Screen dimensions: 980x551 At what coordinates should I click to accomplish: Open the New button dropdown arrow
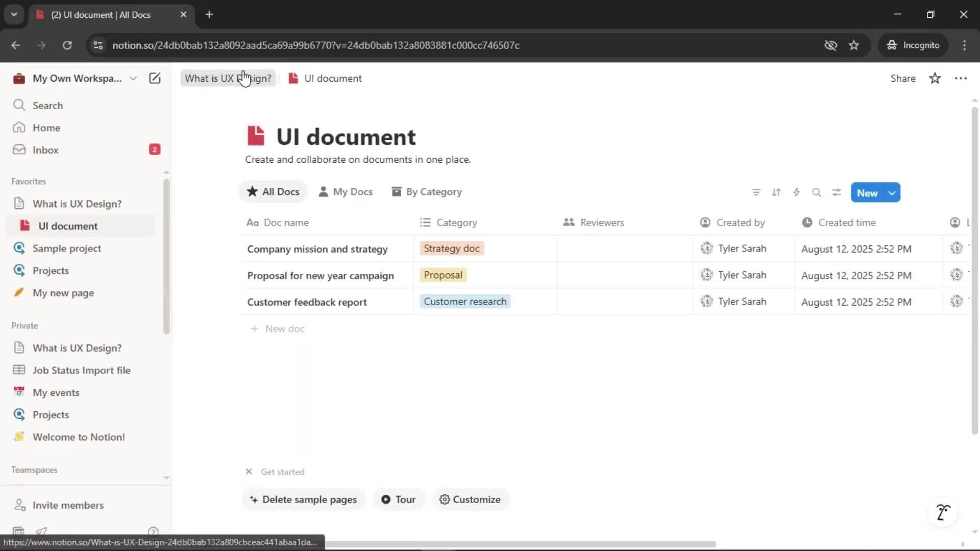892,193
